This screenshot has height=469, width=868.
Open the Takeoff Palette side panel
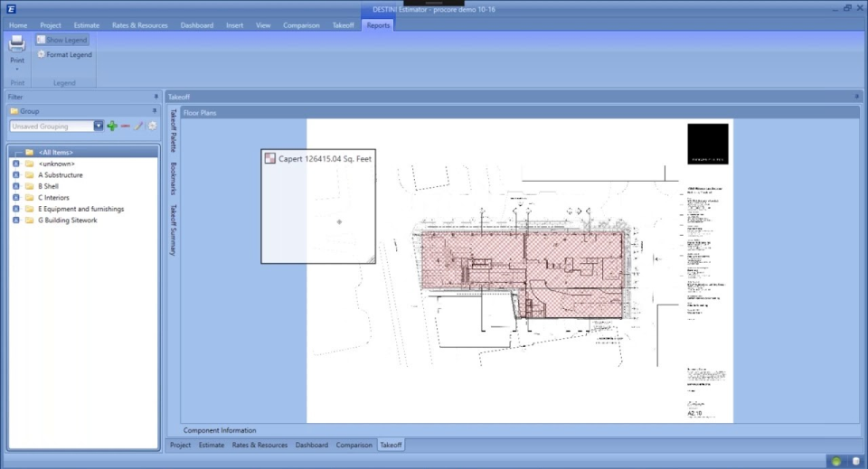click(174, 129)
